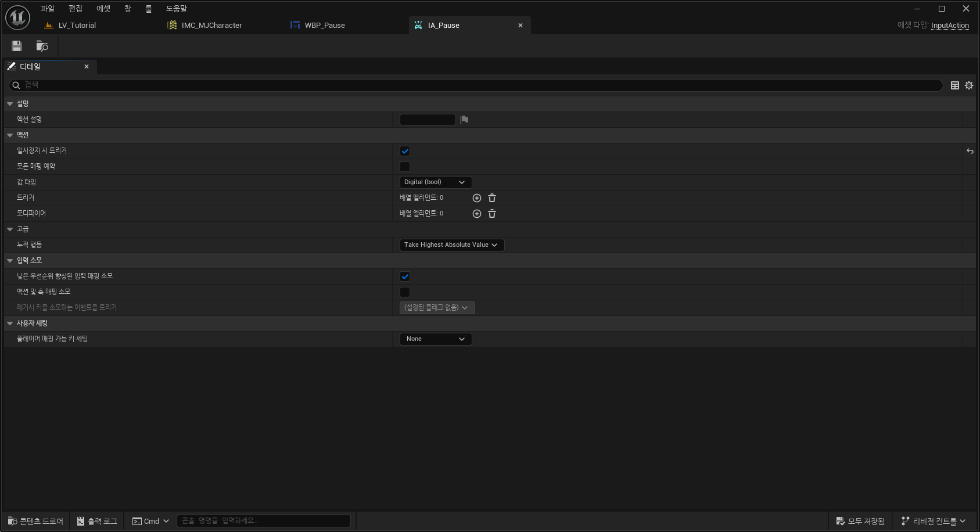Image resolution: width=980 pixels, height=532 pixels.
Task: Enable 'Reserve all mappings' checkbox
Action: (x=405, y=167)
